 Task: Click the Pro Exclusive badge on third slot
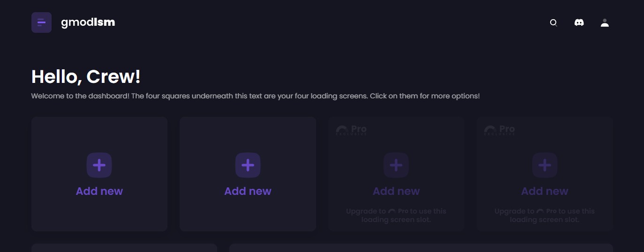pyautogui.click(x=351, y=130)
